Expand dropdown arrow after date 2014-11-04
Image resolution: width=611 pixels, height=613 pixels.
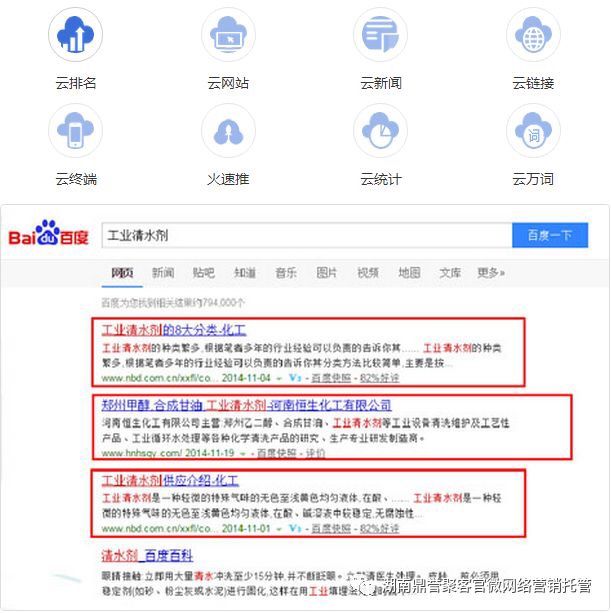point(279,378)
